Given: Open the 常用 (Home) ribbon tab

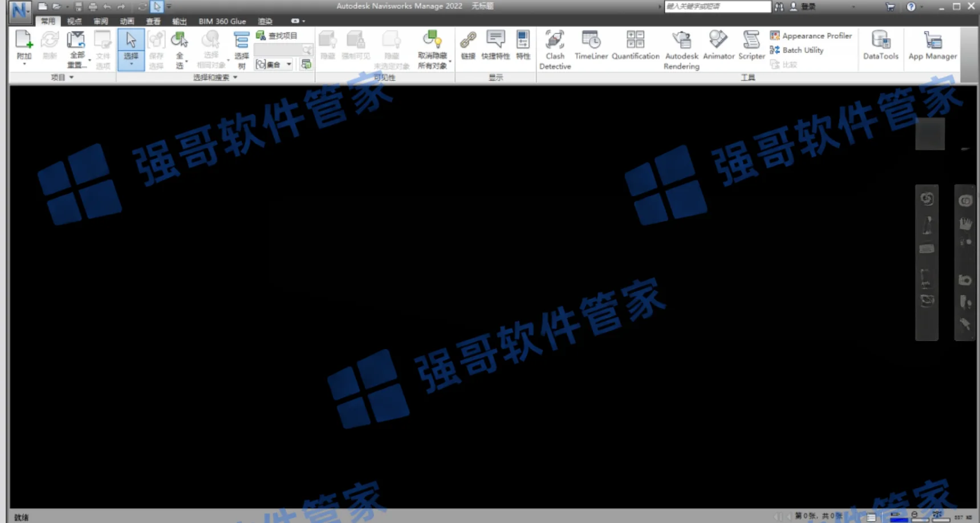Looking at the screenshot, I should [48, 21].
